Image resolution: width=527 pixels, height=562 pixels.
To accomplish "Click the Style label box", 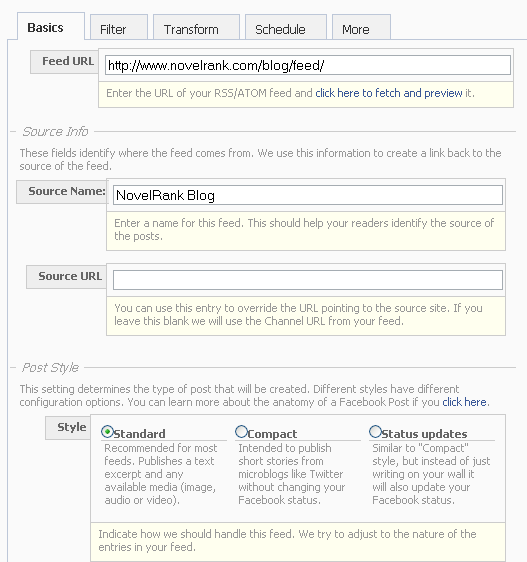I will (68, 428).
